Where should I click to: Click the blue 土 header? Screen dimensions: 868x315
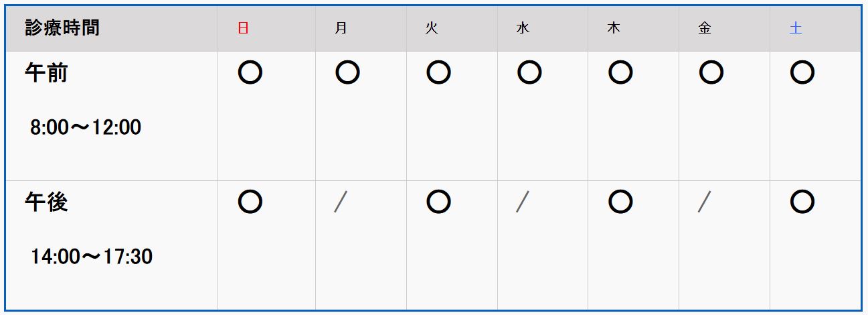coord(796,29)
